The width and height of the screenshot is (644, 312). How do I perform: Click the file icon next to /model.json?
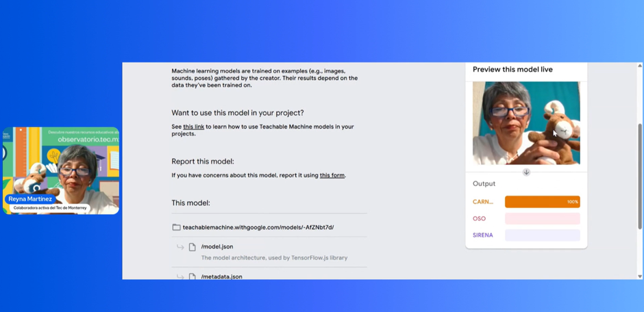tap(193, 247)
